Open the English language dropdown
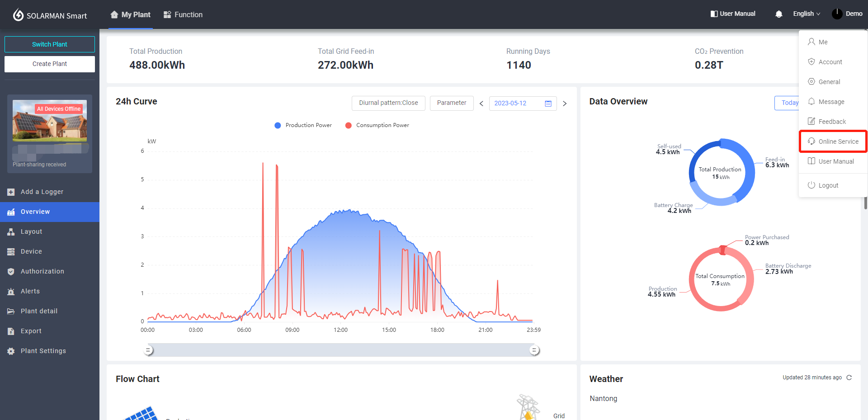This screenshot has height=420, width=868. pos(806,14)
